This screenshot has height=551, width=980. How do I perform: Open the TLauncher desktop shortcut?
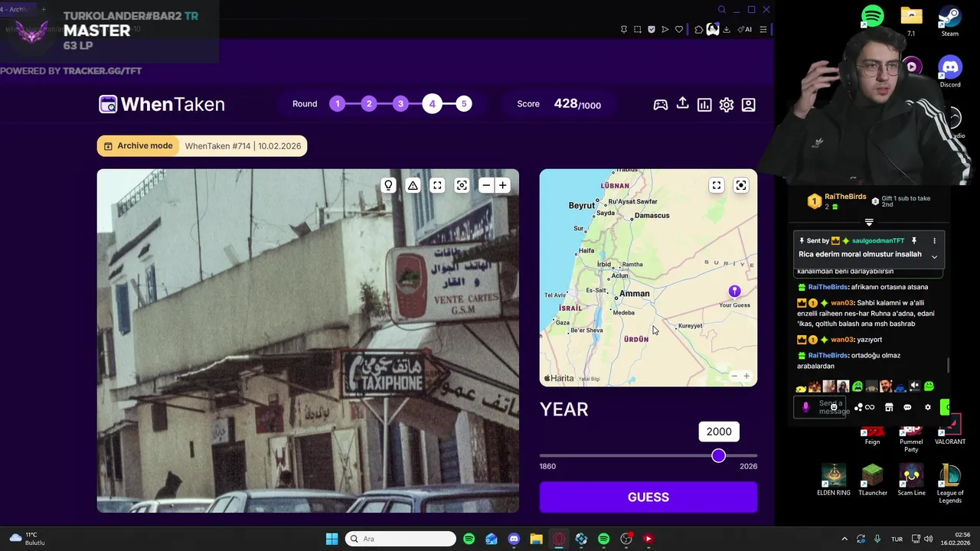[873, 480]
